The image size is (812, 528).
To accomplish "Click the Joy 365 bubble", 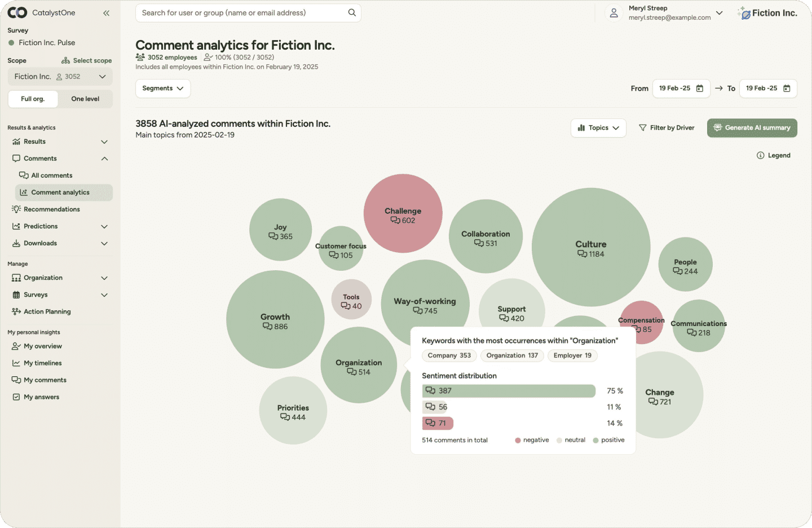I will coord(281,230).
